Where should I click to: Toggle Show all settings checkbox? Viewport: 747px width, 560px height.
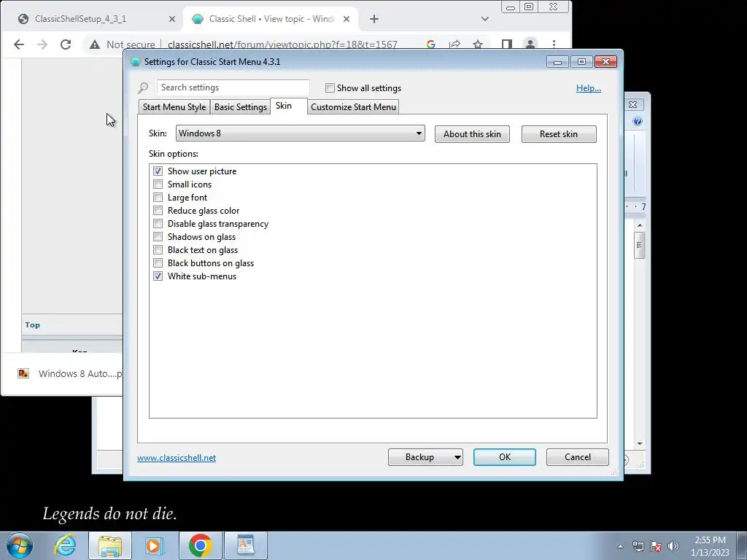(x=330, y=88)
